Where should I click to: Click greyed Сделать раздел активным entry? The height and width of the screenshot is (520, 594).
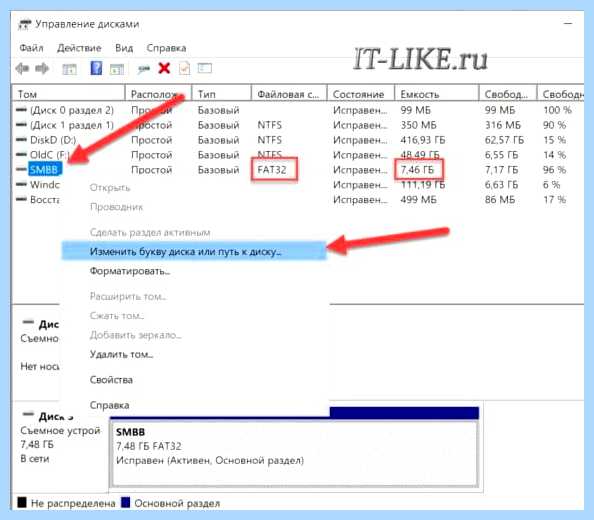pos(150,232)
